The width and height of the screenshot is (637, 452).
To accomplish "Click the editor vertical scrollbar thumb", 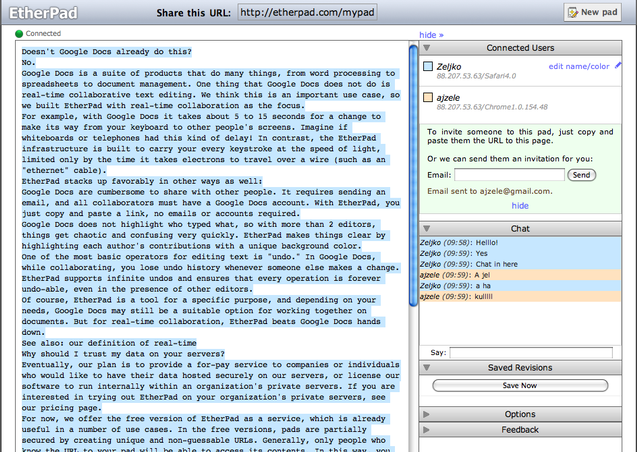I will [x=414, y=175].
